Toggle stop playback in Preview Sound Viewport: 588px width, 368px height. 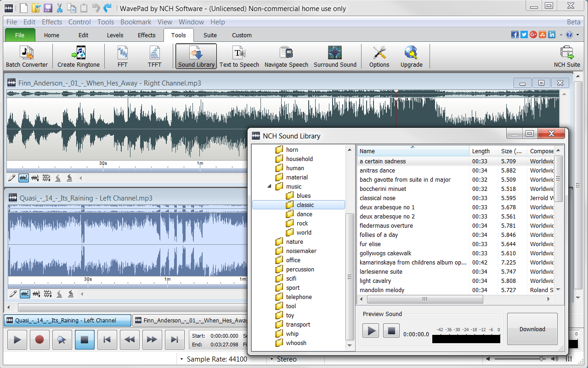pyautogui.click(x=391, y=330)
